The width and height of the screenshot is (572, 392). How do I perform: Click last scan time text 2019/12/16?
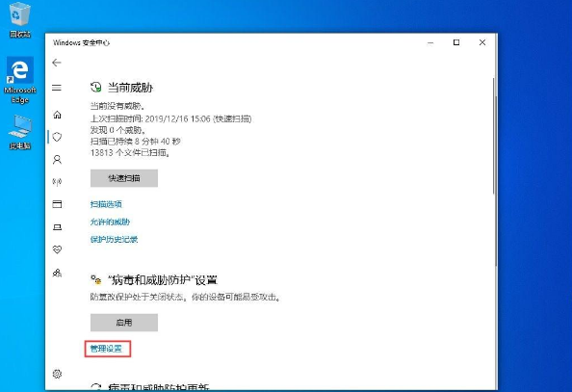point(171,118)
